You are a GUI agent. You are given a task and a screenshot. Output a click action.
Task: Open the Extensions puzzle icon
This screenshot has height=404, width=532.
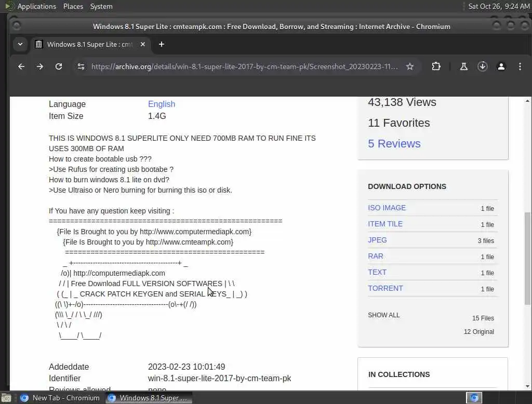pos(436,67)
